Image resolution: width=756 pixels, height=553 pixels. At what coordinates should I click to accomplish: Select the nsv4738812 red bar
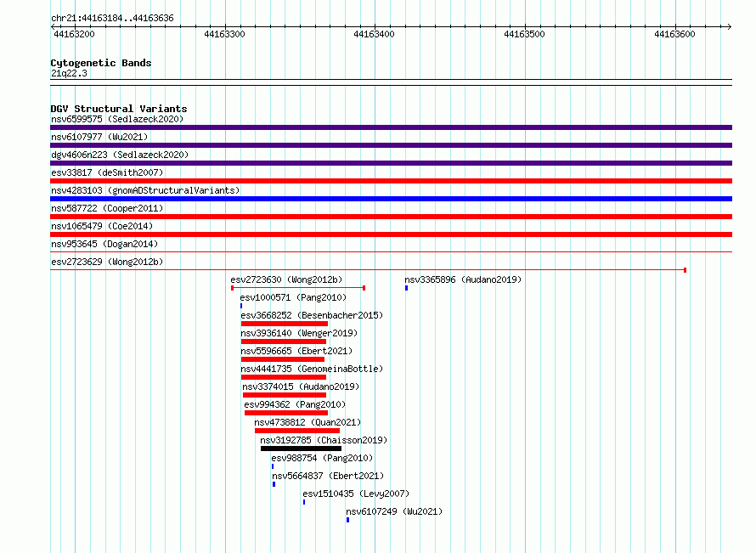tap(297, 431)
